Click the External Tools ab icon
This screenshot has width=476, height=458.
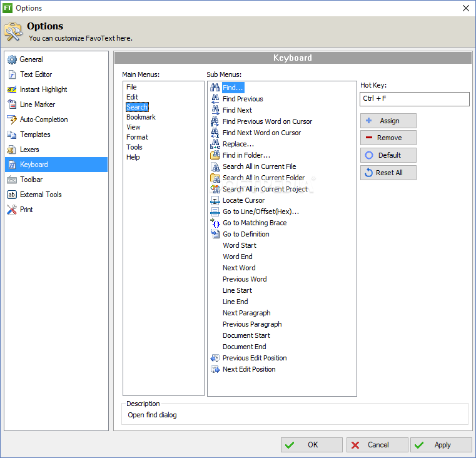click(x=12, y=195)
